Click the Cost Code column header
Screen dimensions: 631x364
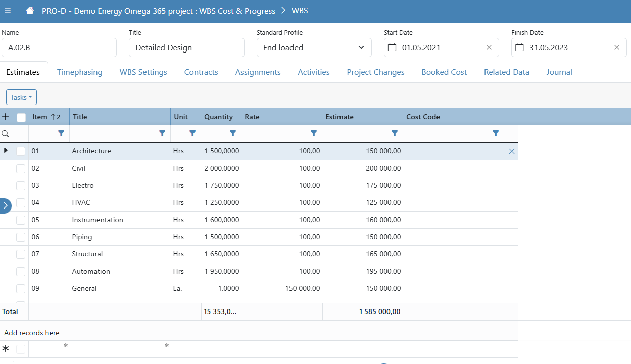pyautogui.click(x=453, y=117)
